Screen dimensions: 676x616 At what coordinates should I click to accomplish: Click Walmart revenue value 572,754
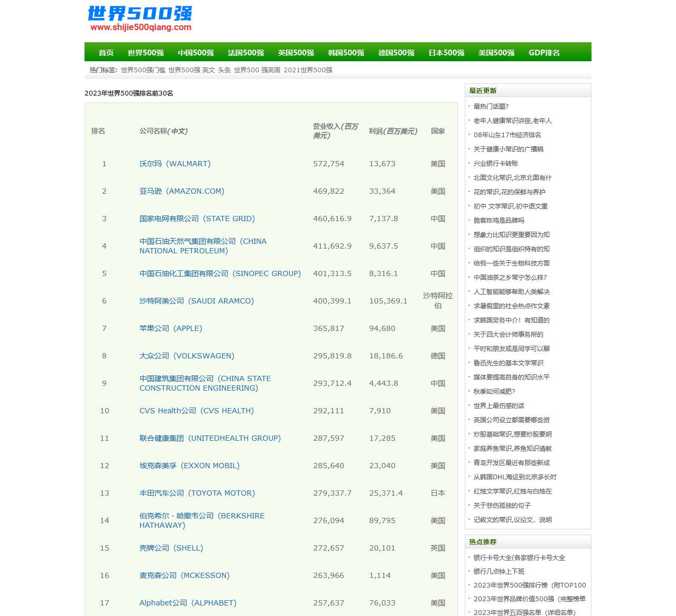[328, 164]
